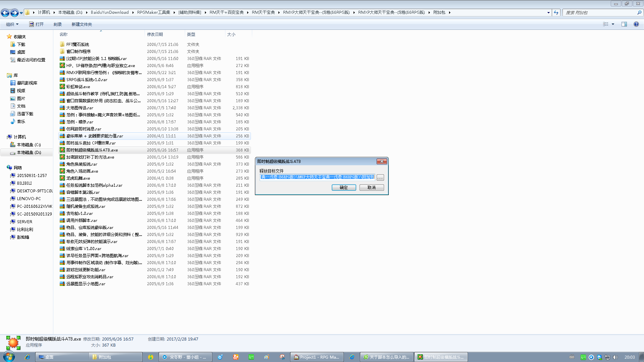644x362 pixels.
Task: Select 桌面 in the favorites sidebar
Action: [21, 52]
